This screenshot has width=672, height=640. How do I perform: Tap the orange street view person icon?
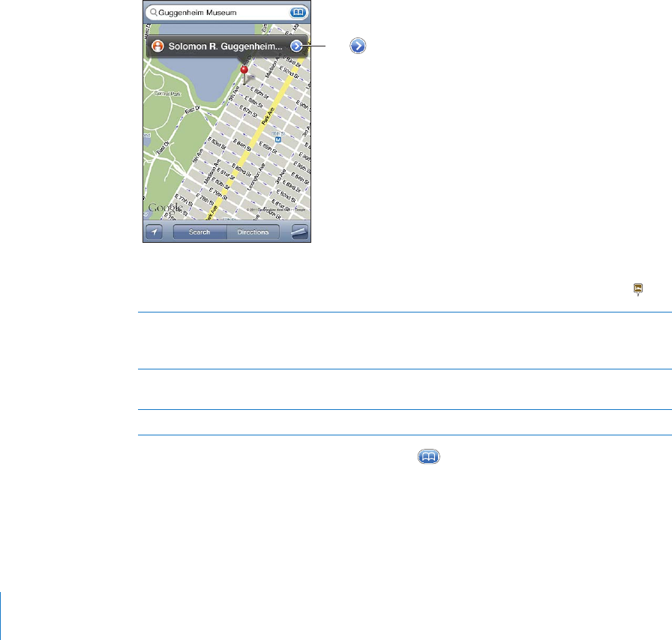(x=157, y=46)
